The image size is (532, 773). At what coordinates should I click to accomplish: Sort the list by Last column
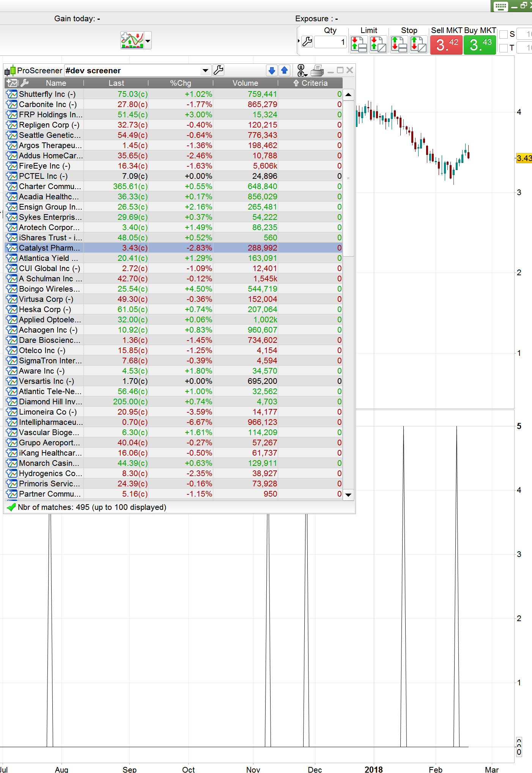116,83
